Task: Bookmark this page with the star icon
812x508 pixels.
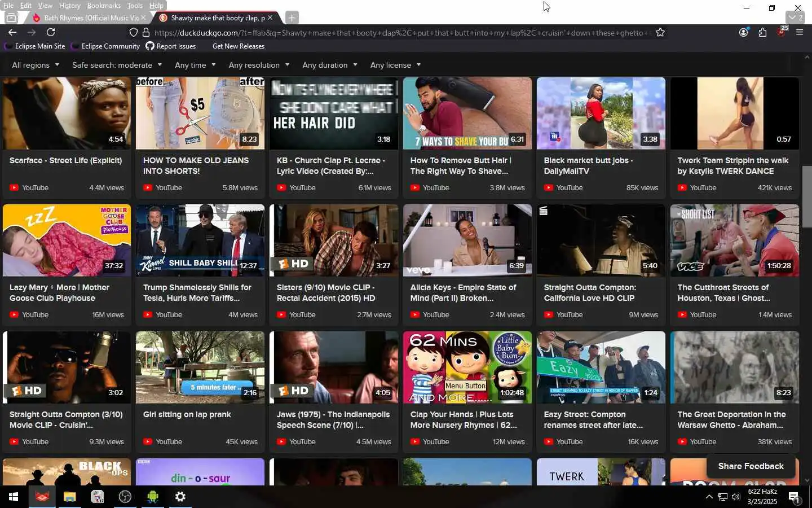Action: tap(660, 33)
